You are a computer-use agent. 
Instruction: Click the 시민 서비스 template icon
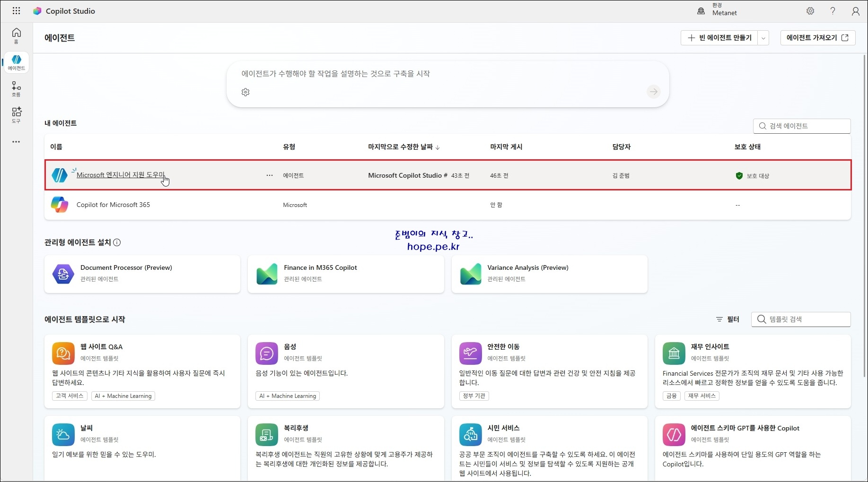point(471,435)
